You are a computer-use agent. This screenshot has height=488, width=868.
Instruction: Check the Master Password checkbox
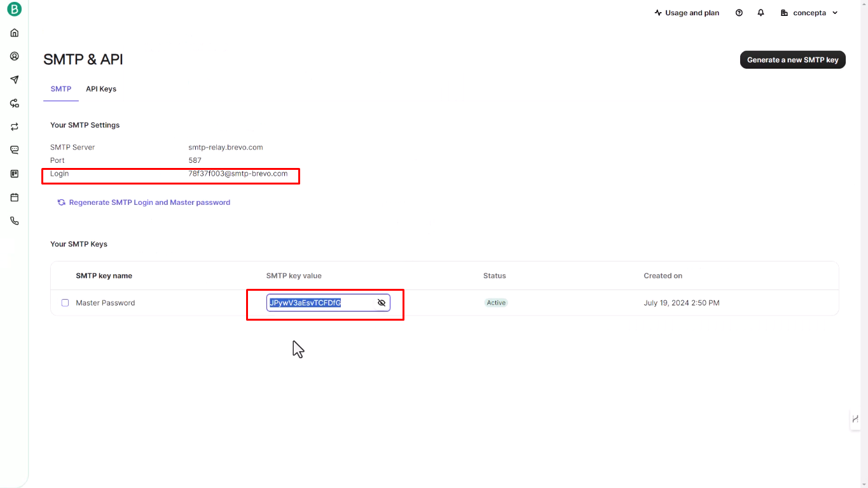point(65,303)
